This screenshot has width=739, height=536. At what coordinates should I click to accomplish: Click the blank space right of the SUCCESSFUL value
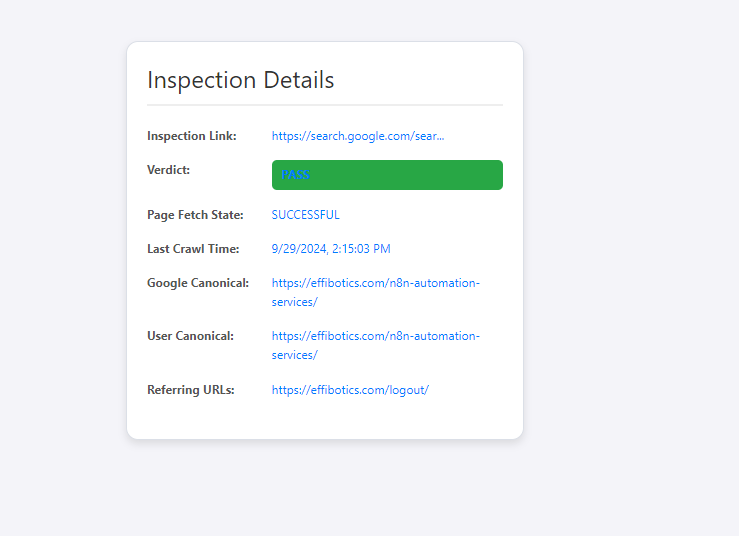pyautogui.click(x=430, y=215)
